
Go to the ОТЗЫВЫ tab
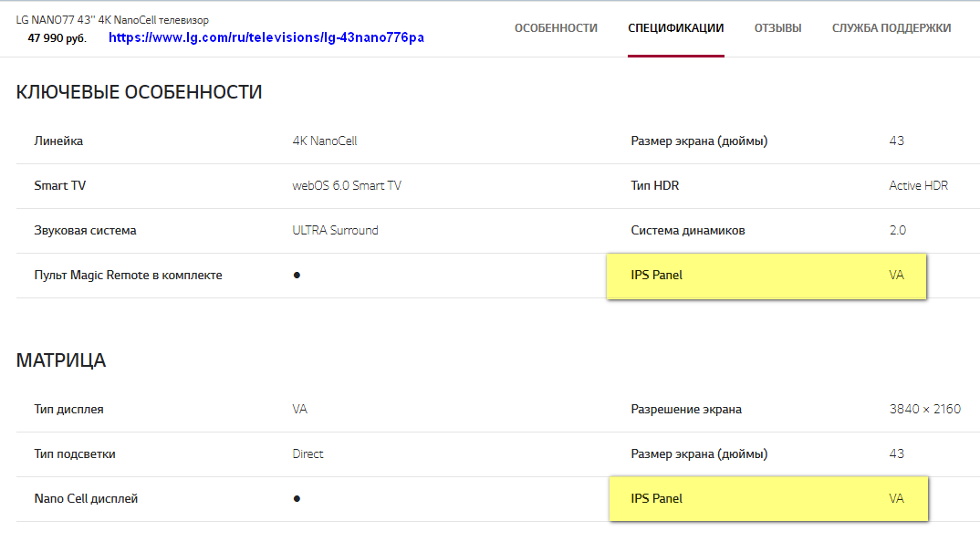[777, 28]
